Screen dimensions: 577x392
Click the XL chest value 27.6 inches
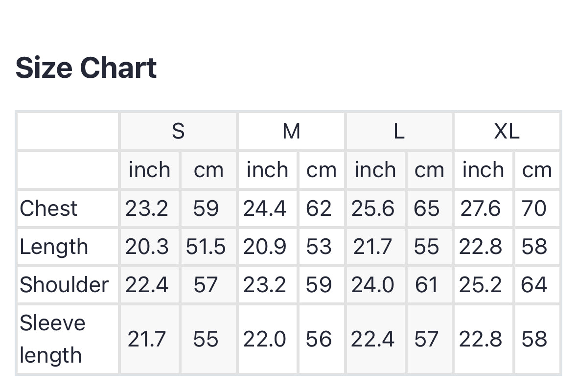tap(481, 208)
